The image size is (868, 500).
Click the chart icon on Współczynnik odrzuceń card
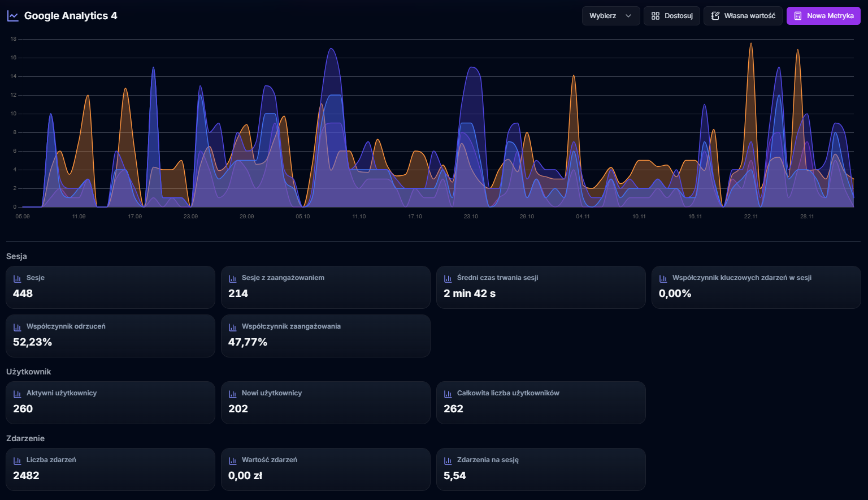(16, 326)
